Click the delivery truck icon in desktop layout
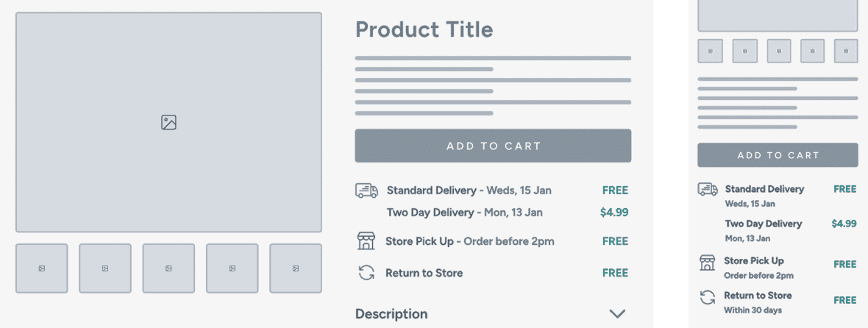This screenshot has width=868, height=328. pyautogui.click(x=366, y=190)
